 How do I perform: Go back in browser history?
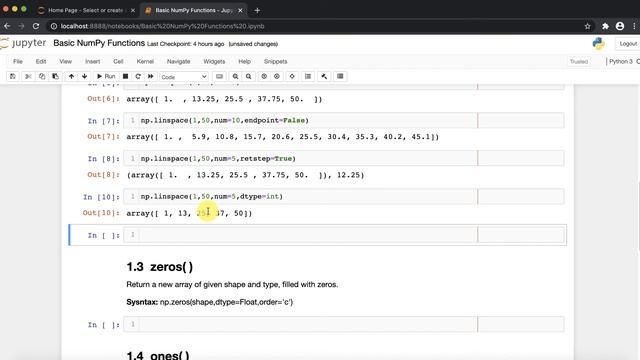(7, 26)
